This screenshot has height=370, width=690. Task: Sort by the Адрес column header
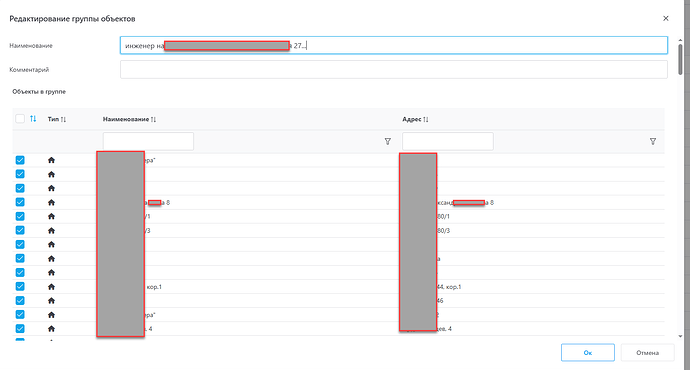pyautogui.click(x=415, y=119)
